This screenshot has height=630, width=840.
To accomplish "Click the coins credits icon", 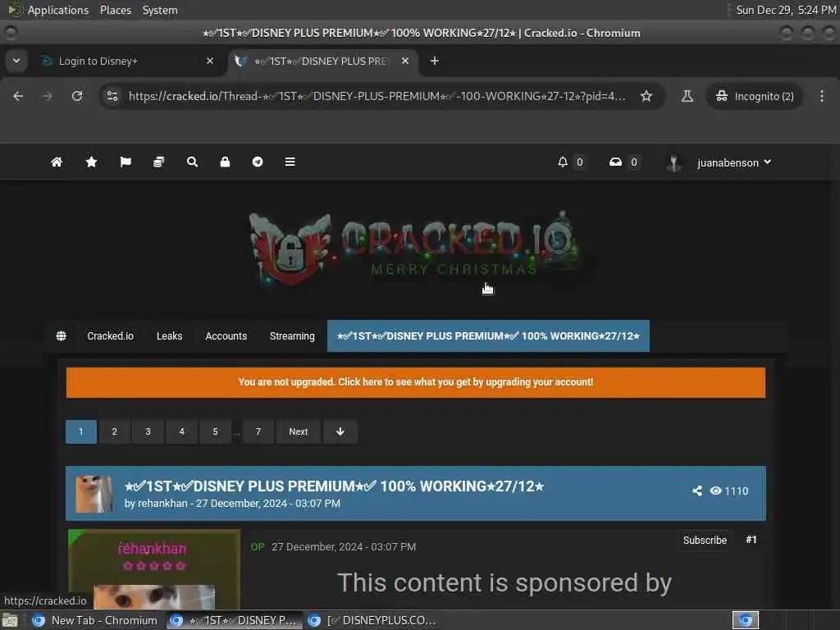I will pyautogui.click(x=158, y=162).
